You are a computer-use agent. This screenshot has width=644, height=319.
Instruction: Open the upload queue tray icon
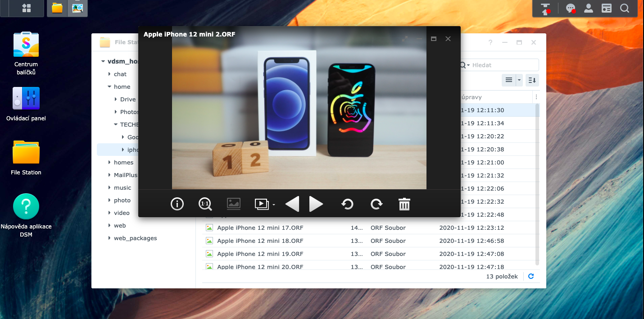point(546,8)
